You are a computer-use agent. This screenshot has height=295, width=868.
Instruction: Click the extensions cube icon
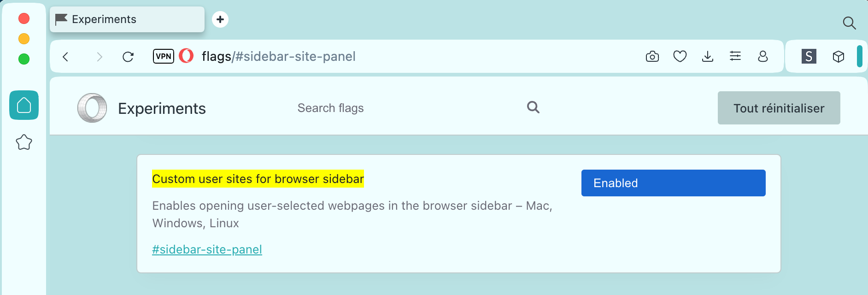(x=839, y=56)
